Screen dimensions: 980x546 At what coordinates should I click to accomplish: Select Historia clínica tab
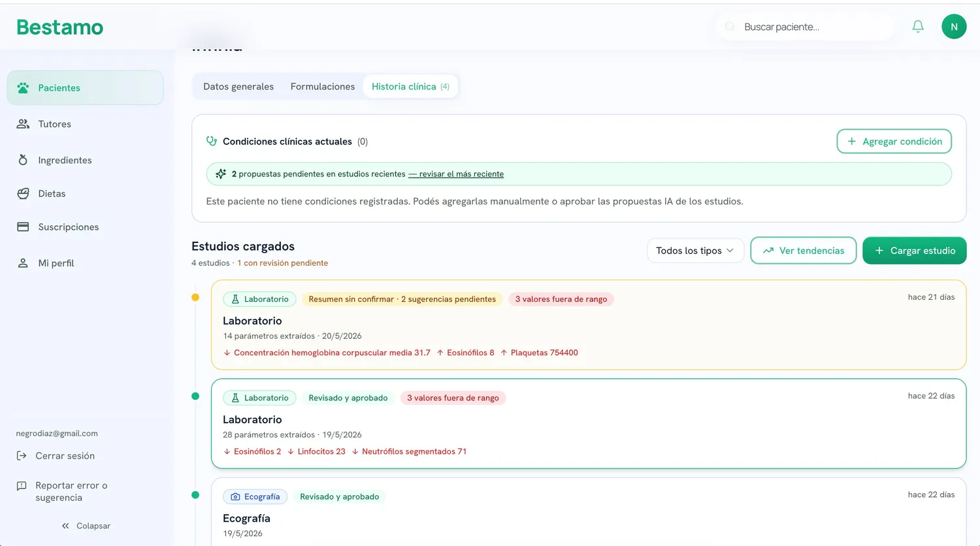(410, 86)
